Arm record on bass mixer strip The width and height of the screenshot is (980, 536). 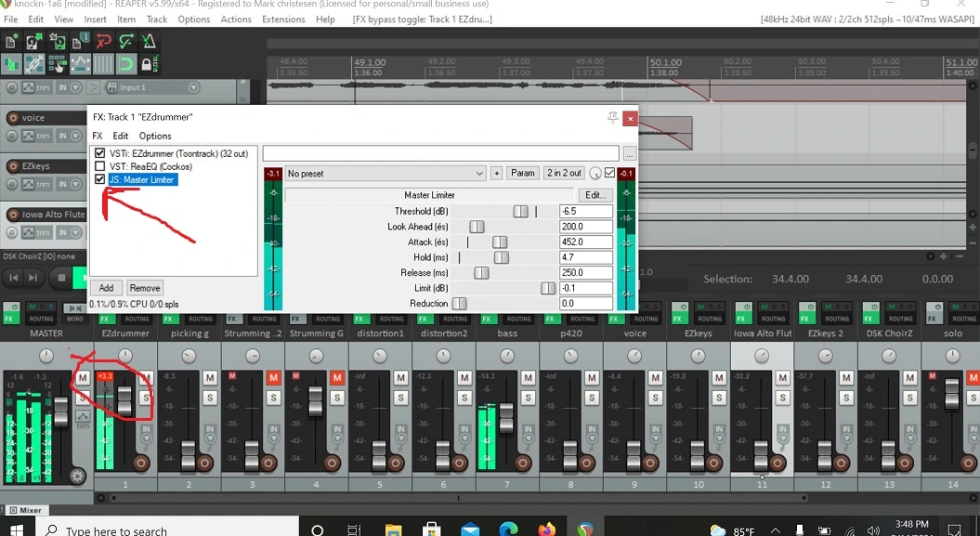click(x=523, y=463)
